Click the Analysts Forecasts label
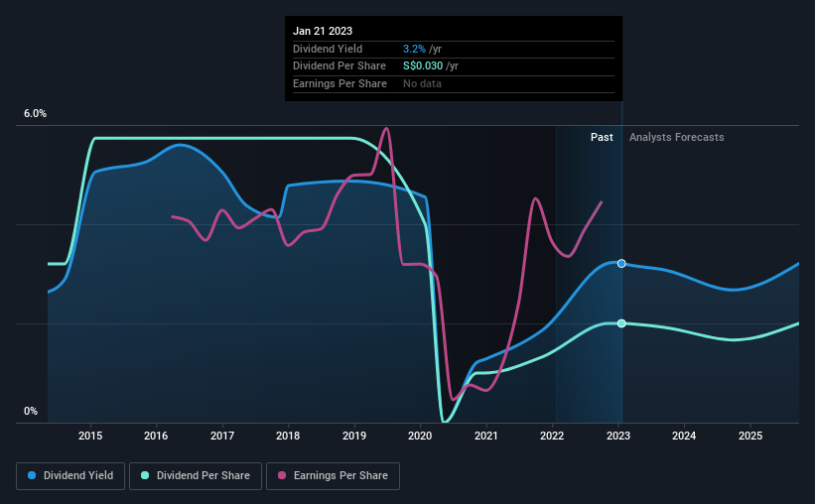This screenshot has width=815, height=504. pyautogui.click(x=676, y=137)
